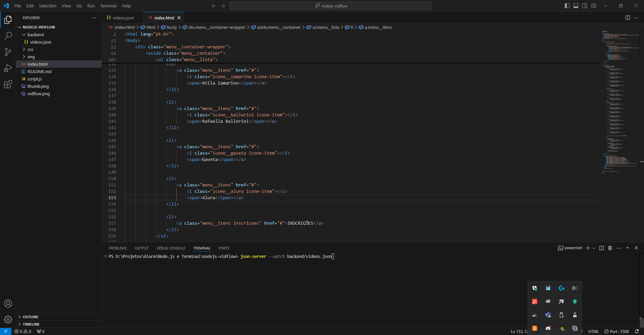644x335 pixels.
Task: Click powershell terminal label
Action: tap(570, 248)
